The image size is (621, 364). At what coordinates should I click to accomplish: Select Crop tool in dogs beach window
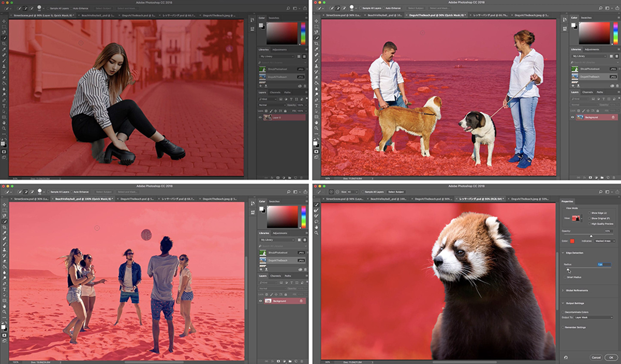[x=317, y=43]
